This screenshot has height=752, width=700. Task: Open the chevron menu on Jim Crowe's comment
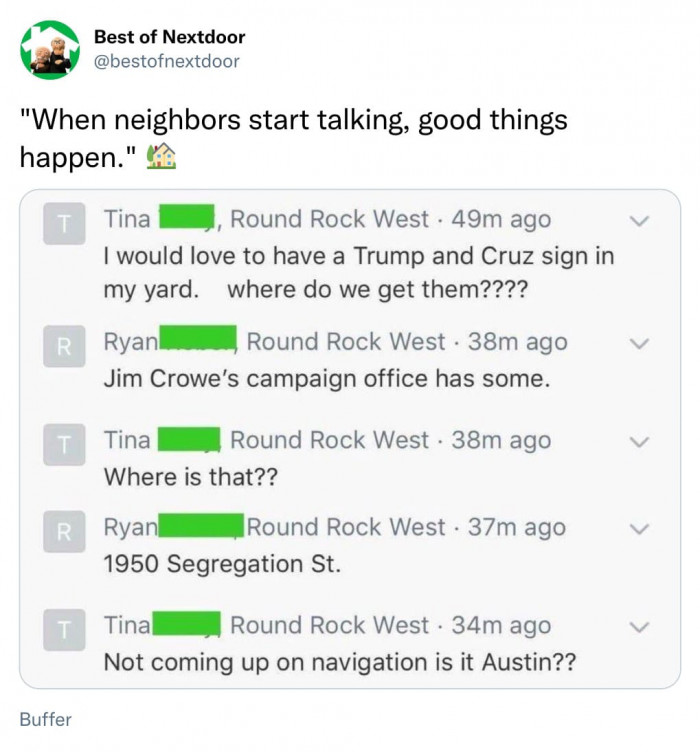(x=642, y=343)
